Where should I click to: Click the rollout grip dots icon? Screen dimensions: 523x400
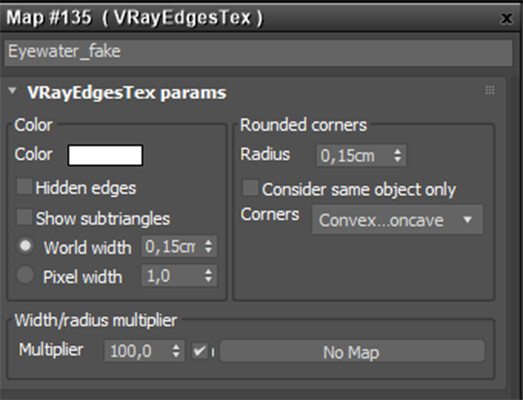click(x=490, y=90)
